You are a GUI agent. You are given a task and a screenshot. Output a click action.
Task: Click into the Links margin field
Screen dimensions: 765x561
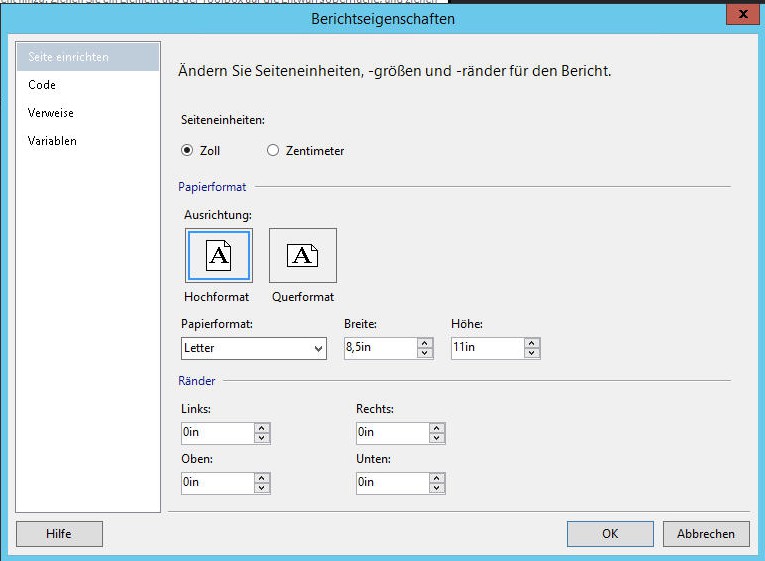pyautogui.click(x=218, y=433)
